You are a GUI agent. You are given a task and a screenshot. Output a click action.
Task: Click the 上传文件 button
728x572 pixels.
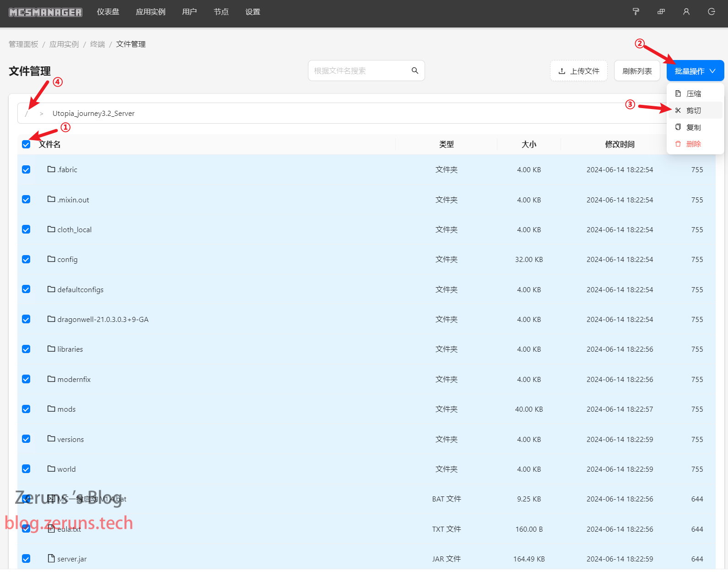[x=579, y=71]
